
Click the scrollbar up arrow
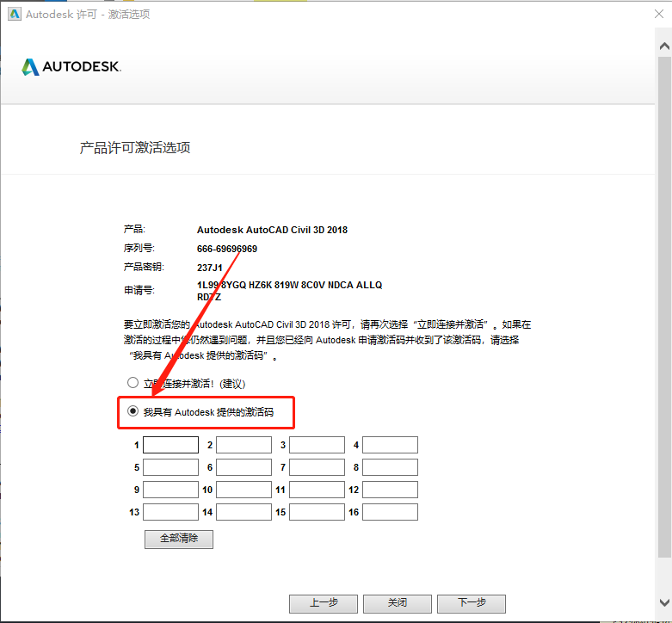664,46
